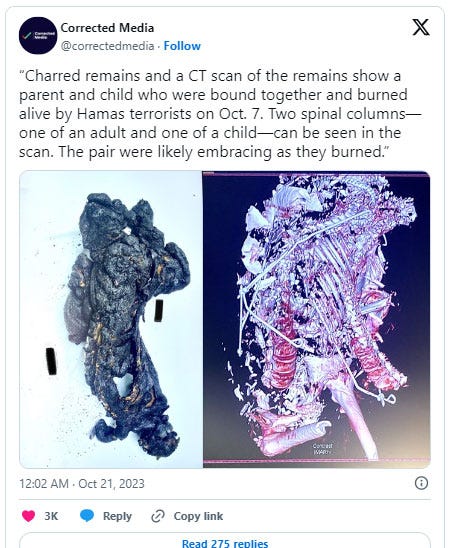Click the heart like icon

tap(28, 516)
